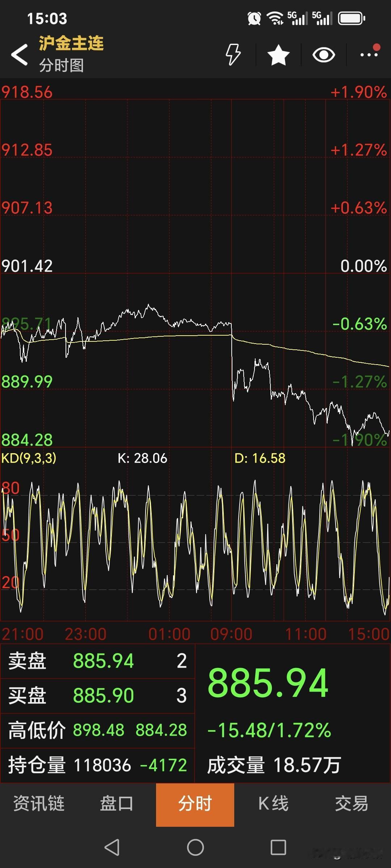Tap the 分时图 subtitle label
The image size is (391, 868).
62,65
